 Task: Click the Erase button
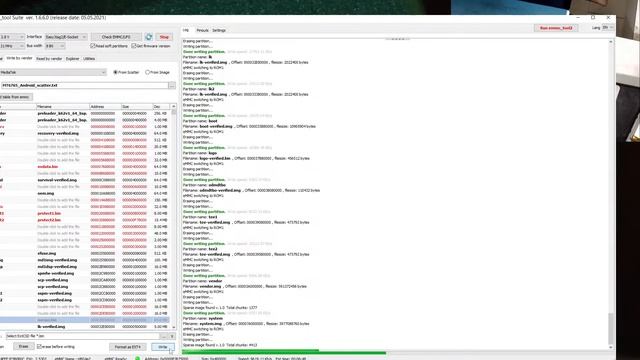(x=23, y=347)
